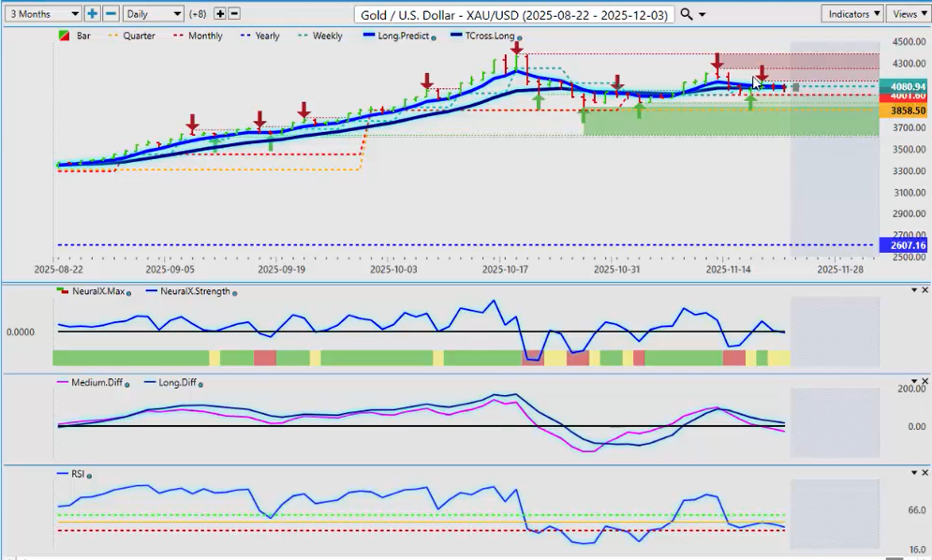Click the magnifier symbol search icon
Screen dimensions: 932x560
[687, 14]
